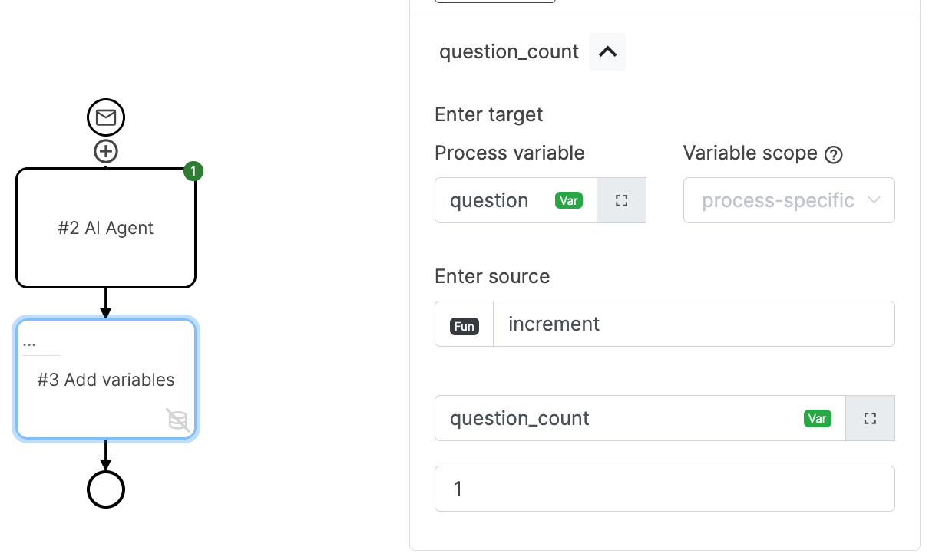
Task: Click the end event circle on the canvas
Action: (x=105, y=489)
